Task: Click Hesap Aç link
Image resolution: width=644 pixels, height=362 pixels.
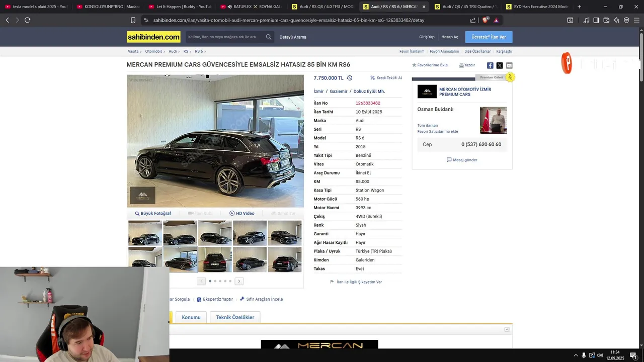Action: (x=450, y=37)
